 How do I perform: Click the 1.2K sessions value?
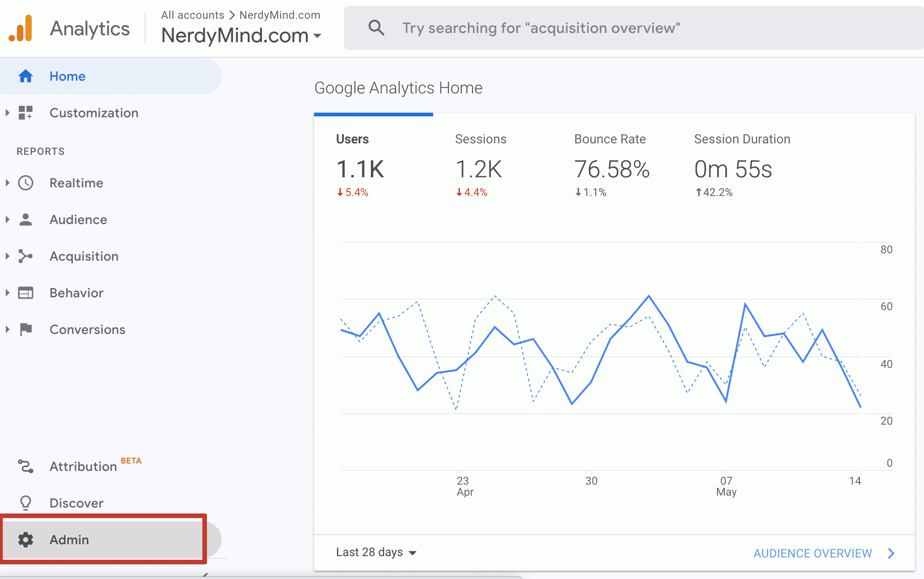(x=479, y=169)
